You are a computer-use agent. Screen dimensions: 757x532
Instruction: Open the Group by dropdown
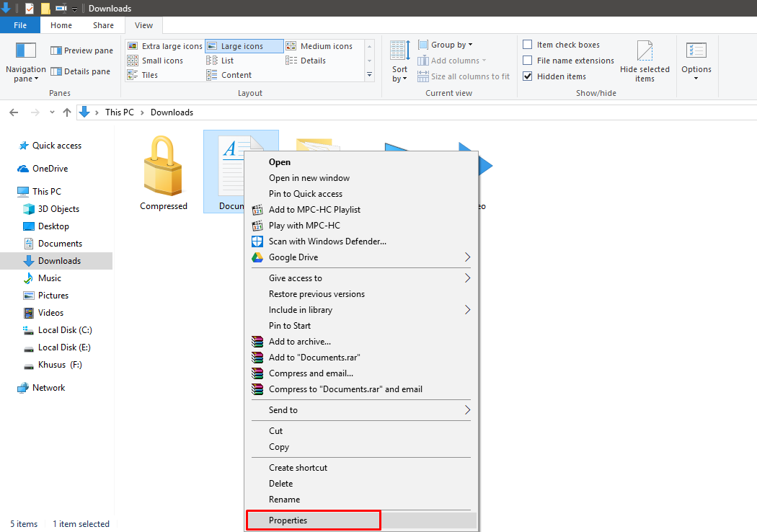click(x=445, y=45)
